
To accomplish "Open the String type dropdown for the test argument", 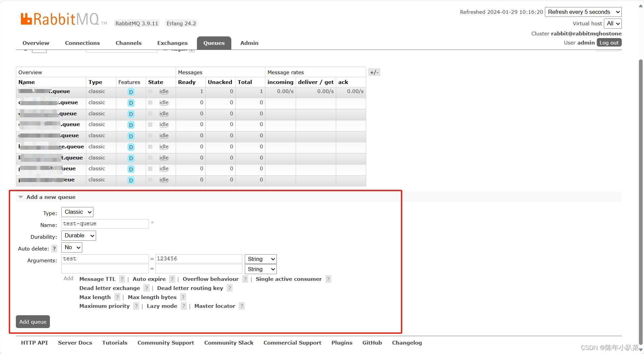I will [x=261, y=259].
